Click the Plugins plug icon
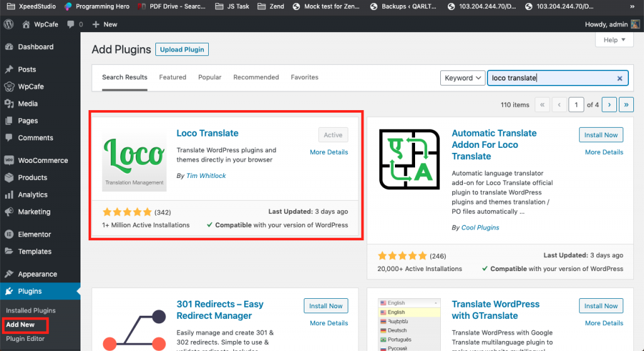The image size is (644, 351). pyautogui.click(x=9, y=291)
